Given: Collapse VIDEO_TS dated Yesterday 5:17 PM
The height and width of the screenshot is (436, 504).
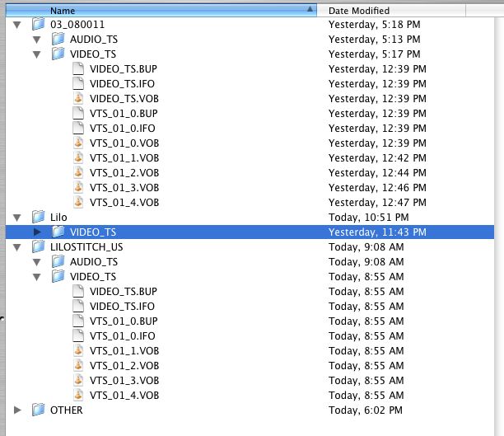Looking at the screenshot, I should tap(37, 54).
